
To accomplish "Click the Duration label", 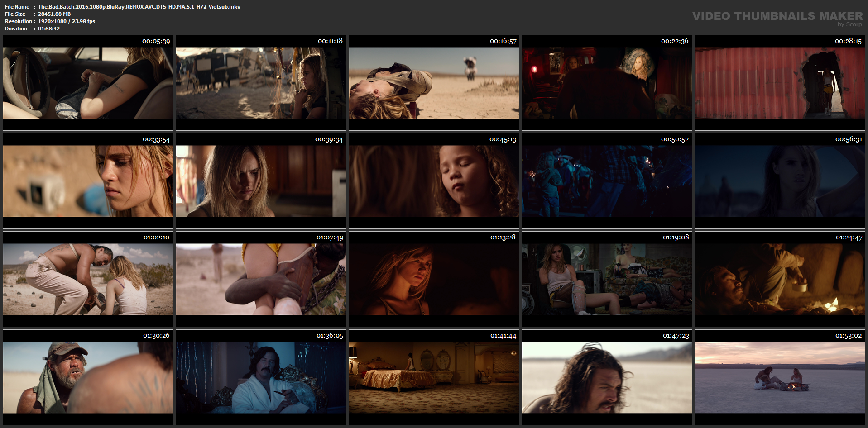I will click(16, 29).
